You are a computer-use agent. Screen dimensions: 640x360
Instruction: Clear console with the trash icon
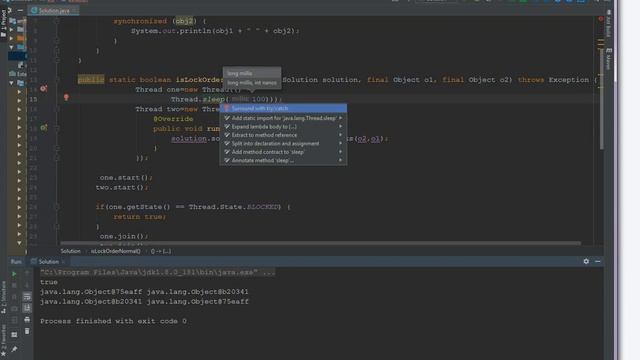tap(27, 331)
